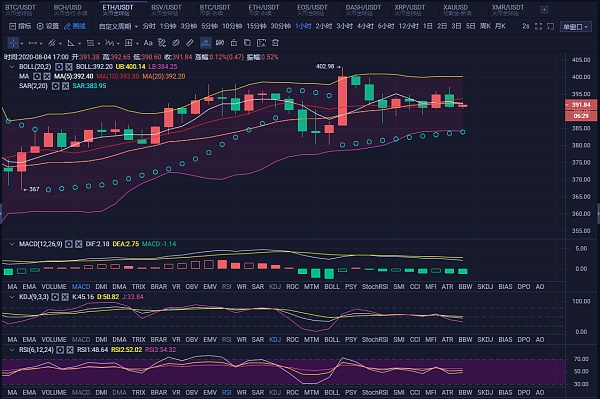Switch to the EOS/USDT tab
The image size is (600, 399).
[312, 10]
